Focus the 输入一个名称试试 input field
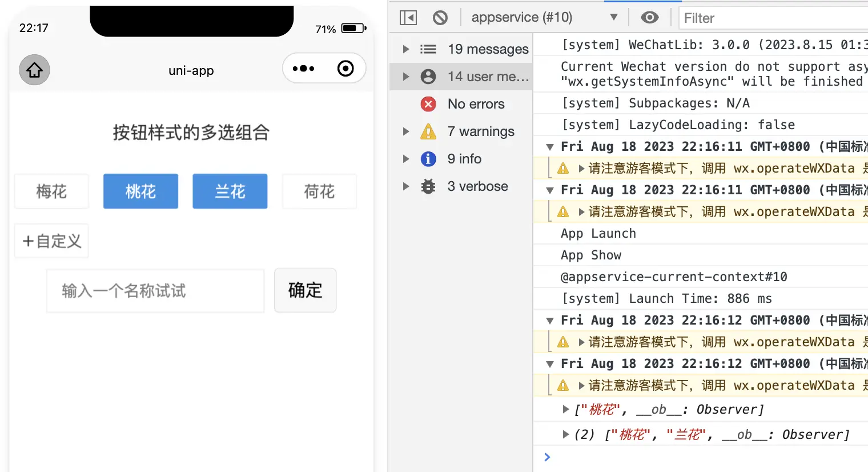868x472 pixels. (x=155, y=291)
